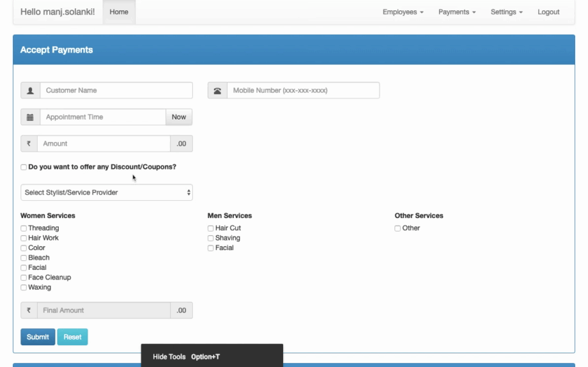This screenshot has width=588, height=367.
Task: Click the calendar icon beside Appointment Time
Action: pyautogui.click(x=30, y=117)
